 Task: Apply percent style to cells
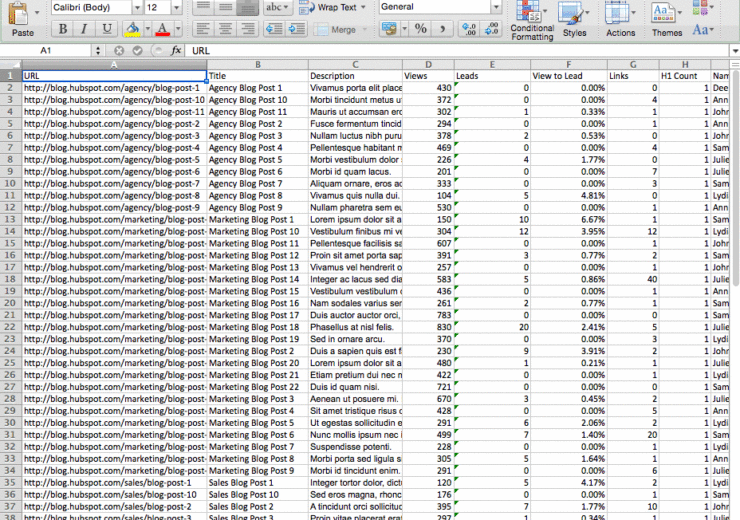[x=420, y=29]
